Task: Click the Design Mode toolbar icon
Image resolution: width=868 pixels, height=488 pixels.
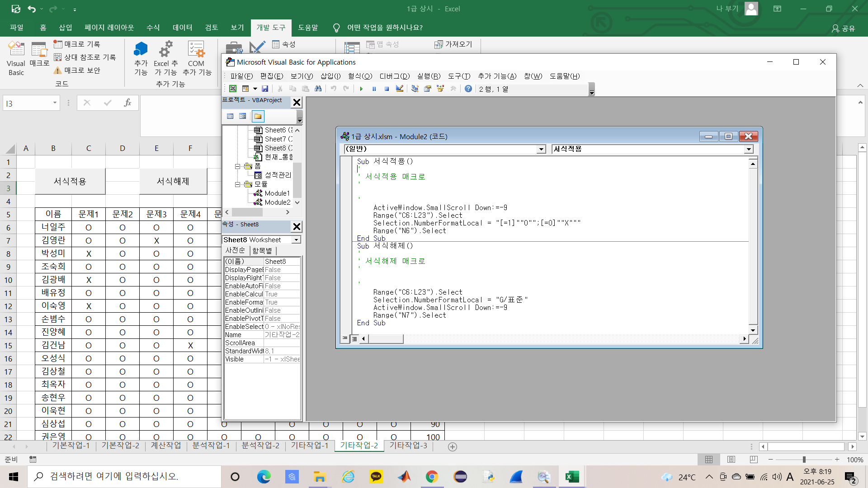Action: [400, 89]
